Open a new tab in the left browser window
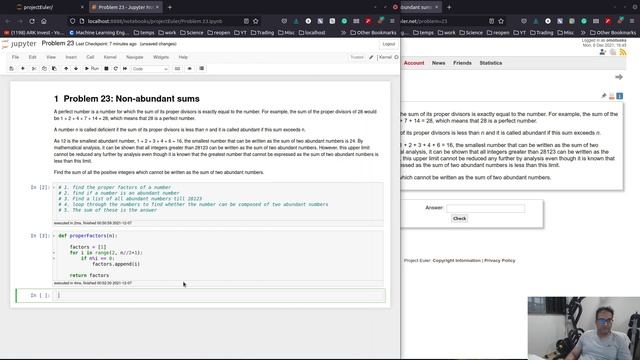Screen dimensions: 640x360 click(x=170, y=7)
